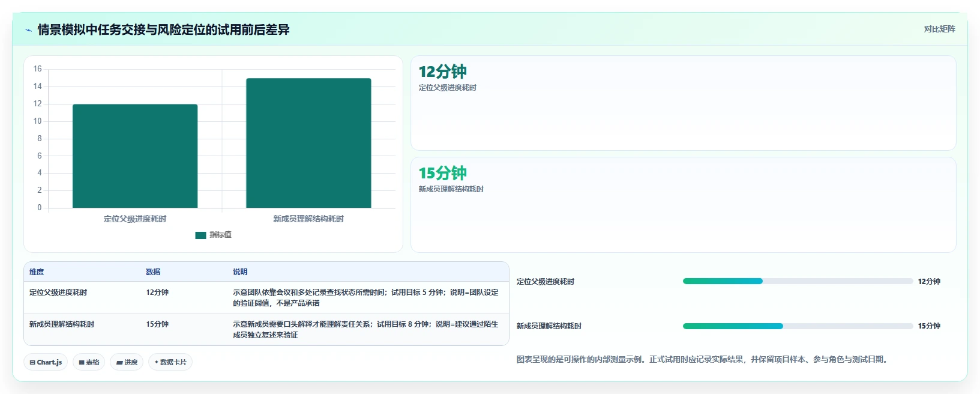This screenshot has width=980, height=394.
Task: Click the 对比矩阵 label in the header
Action: (939, 29)
